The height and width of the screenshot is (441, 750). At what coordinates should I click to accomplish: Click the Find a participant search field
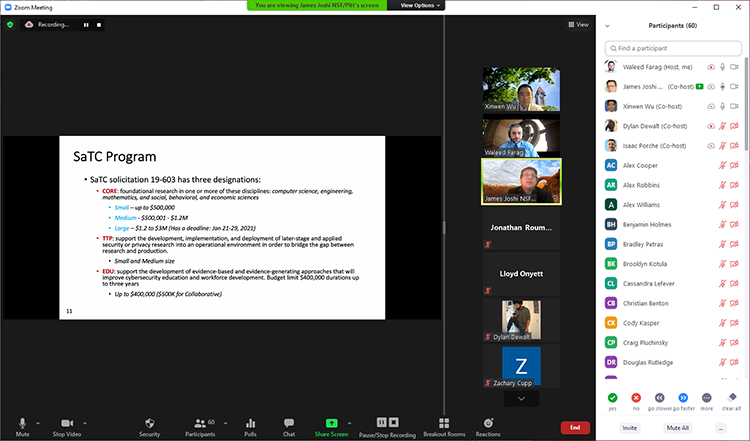pyautogui.click(x=673, y=48)
